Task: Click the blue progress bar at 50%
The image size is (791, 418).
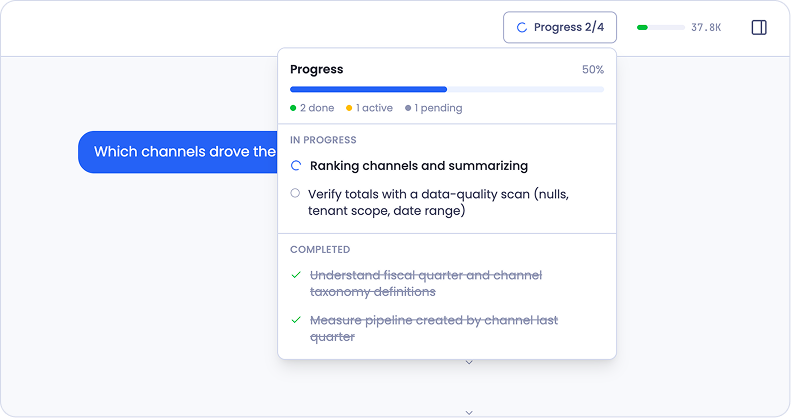Action: pos(447,89)
